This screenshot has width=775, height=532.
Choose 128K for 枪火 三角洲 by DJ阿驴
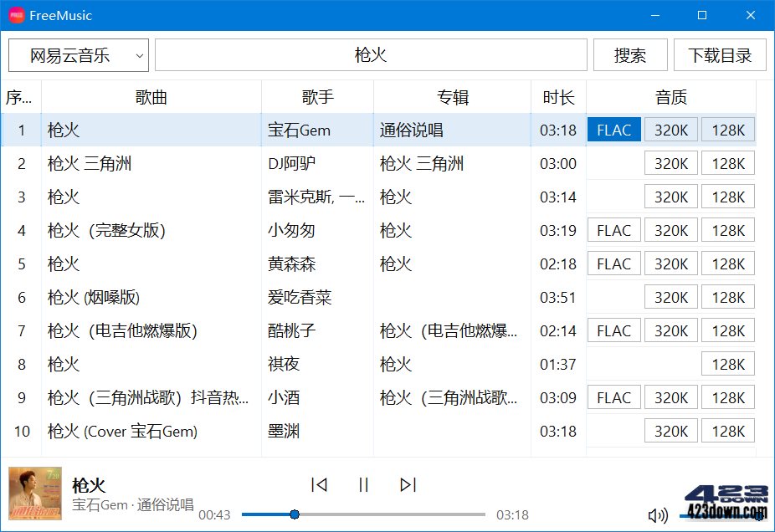tap(728, 163)
